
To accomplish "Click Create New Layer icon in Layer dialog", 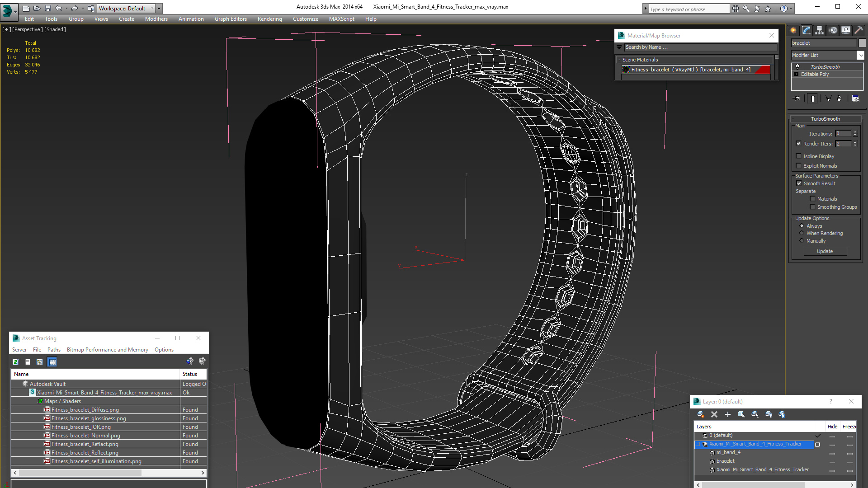I will 701,414.
